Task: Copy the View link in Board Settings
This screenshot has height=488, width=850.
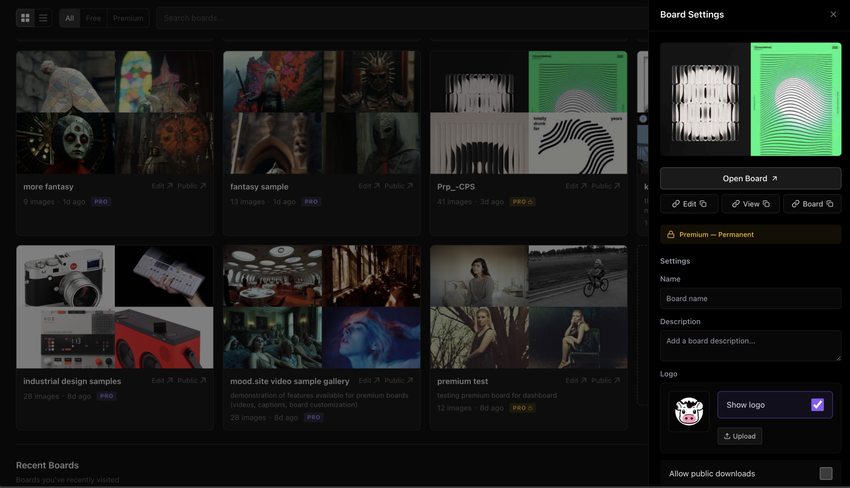Action: (750, 204)
